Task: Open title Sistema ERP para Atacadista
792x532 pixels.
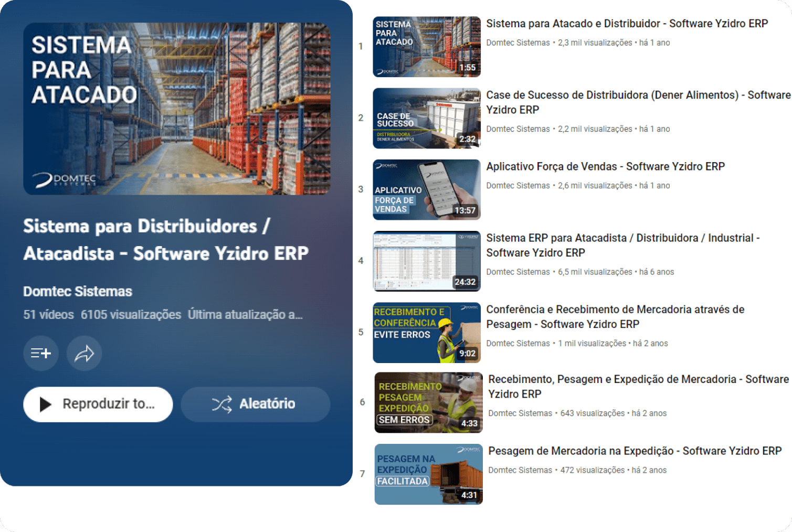Action: 623,245
